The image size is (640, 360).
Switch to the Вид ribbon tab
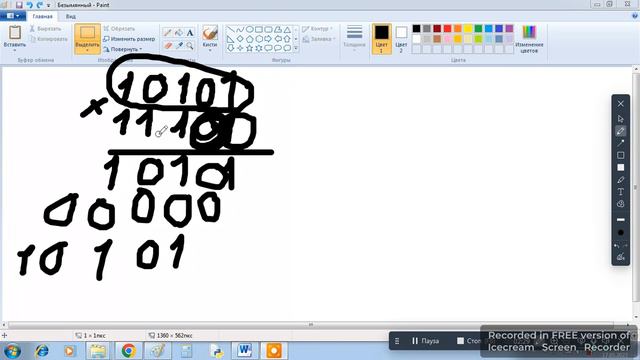click(71, 16)
